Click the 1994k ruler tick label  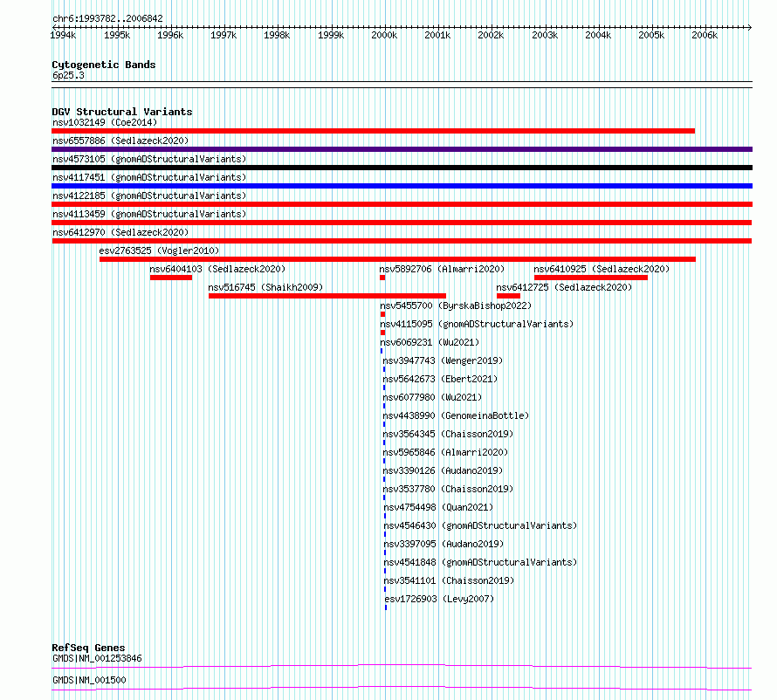tap(63, 35)
